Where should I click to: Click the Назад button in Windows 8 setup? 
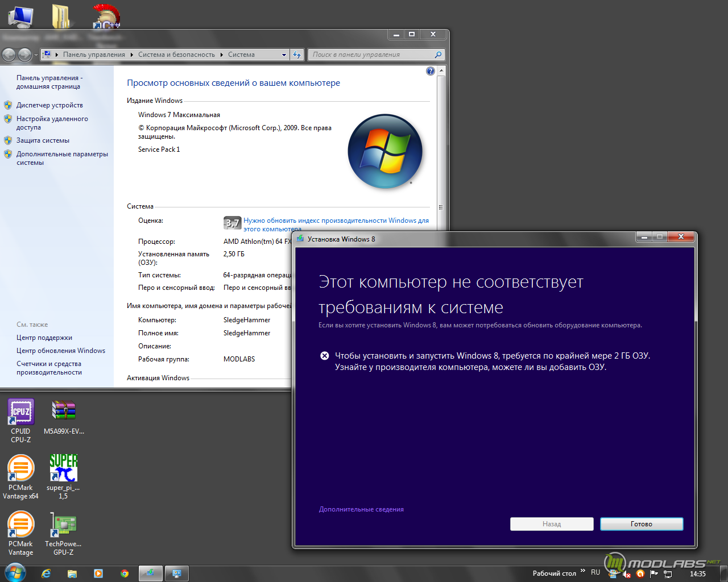[x=552, y=524]
